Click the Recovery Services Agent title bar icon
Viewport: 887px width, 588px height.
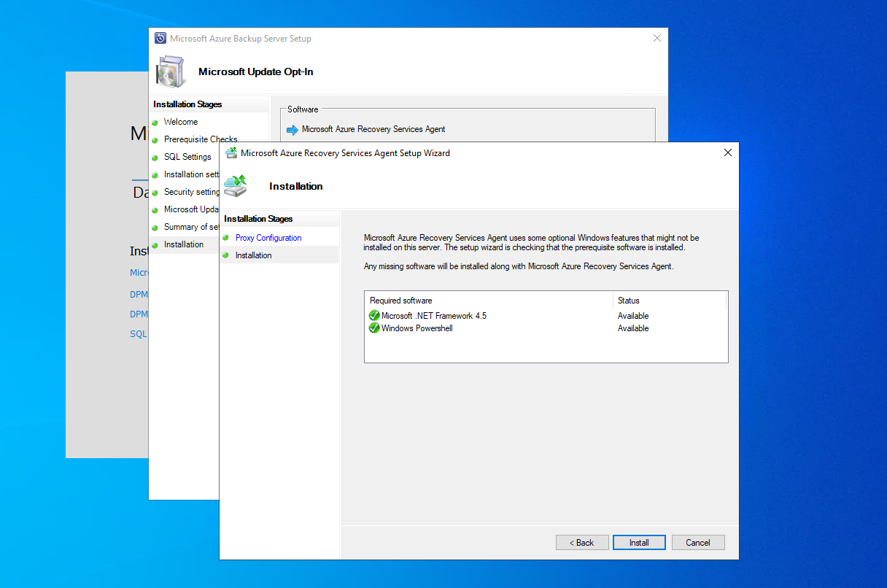pyautogui.click(x=231, y=152)
